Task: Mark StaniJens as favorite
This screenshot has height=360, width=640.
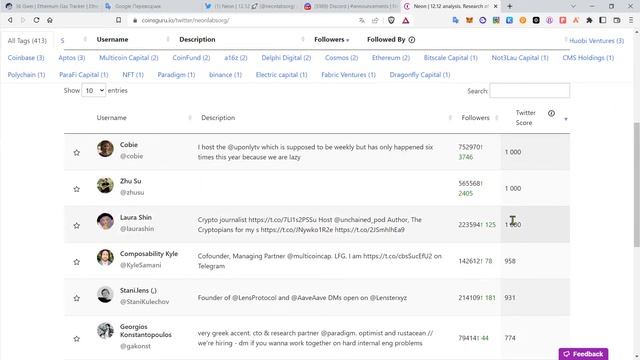Action: [x=76, y=298]
